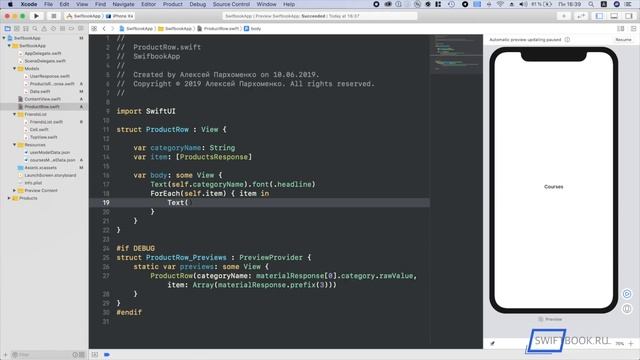
Task: Open the Editor menu
Action: tap(148, 4)
